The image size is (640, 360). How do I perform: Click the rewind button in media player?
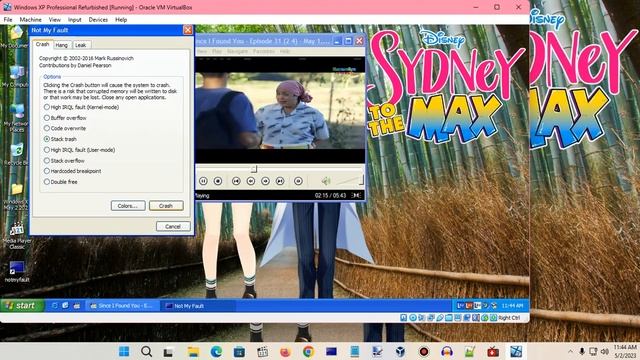click(251, 181)
